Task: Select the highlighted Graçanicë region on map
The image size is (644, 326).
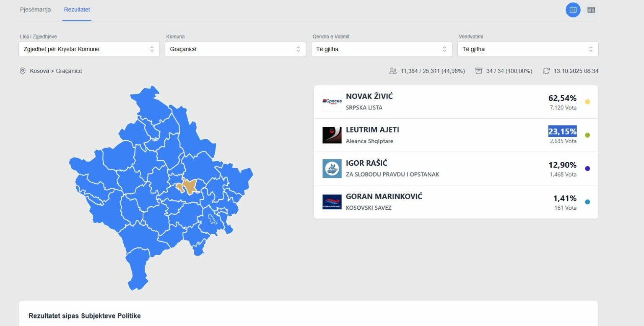Action: [187, 186]
